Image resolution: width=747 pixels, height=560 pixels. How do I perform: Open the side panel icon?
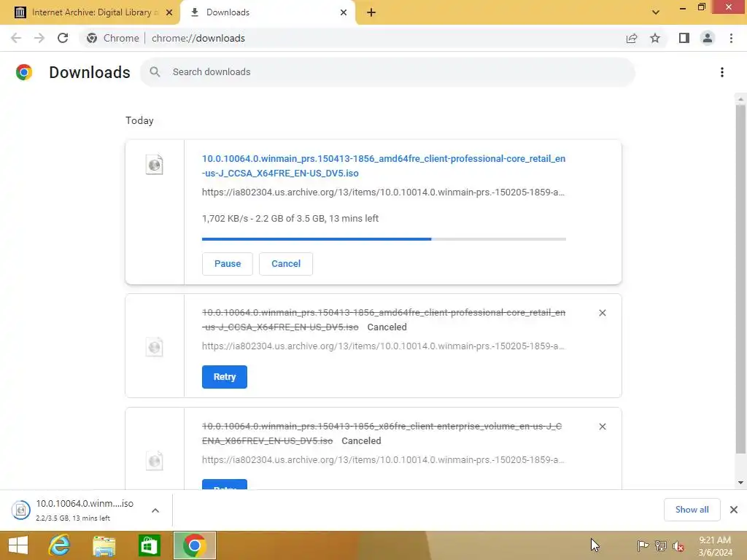[x=684, y=38]
